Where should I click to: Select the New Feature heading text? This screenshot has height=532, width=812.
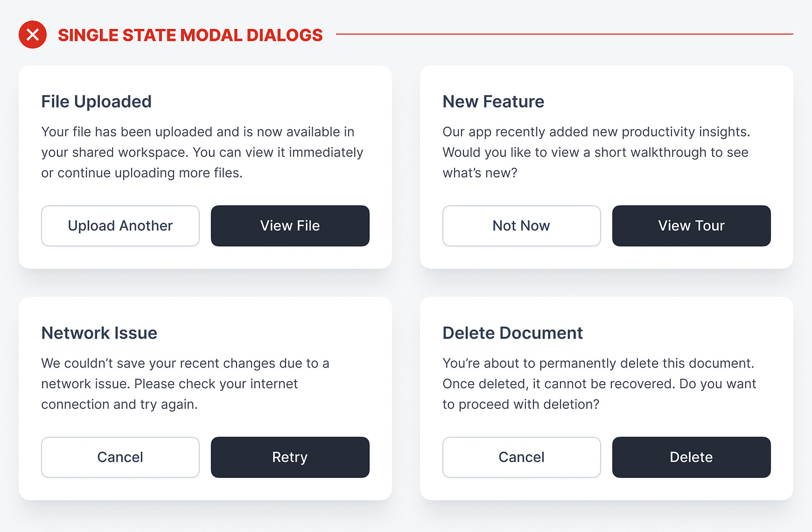[493, 101]
